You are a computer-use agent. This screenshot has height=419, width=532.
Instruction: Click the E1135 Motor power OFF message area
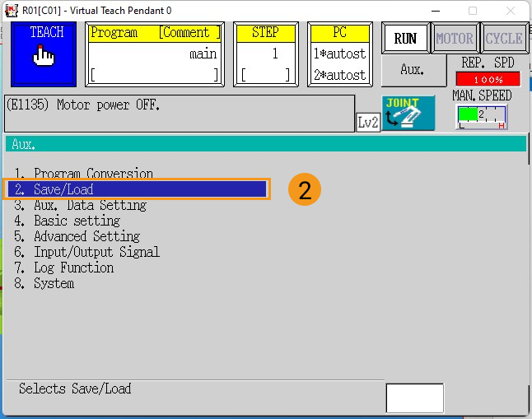coord(180,114)
